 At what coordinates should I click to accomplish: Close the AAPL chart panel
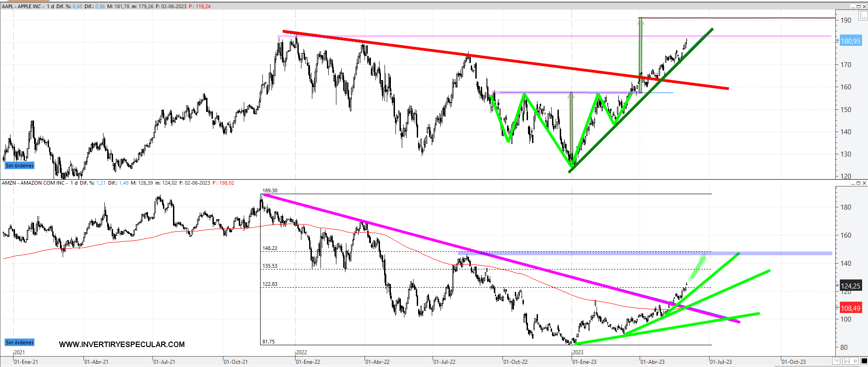tap(864, 6)
